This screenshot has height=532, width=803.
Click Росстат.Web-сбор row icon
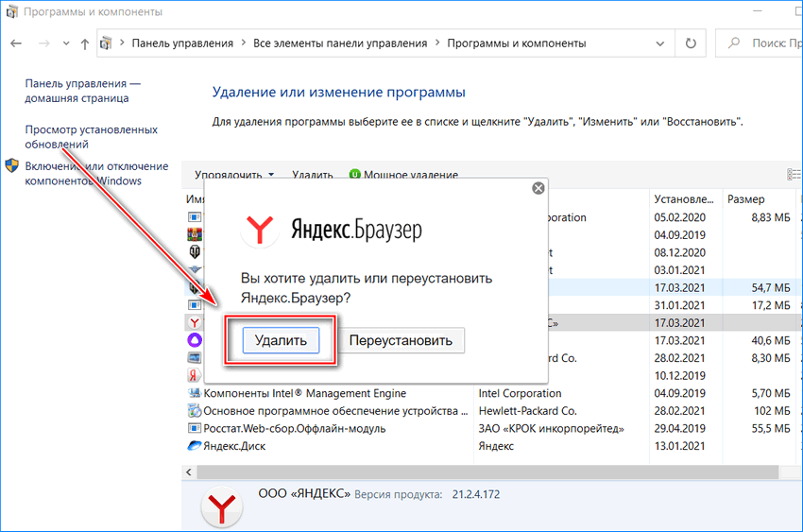[x=195, y=428]
